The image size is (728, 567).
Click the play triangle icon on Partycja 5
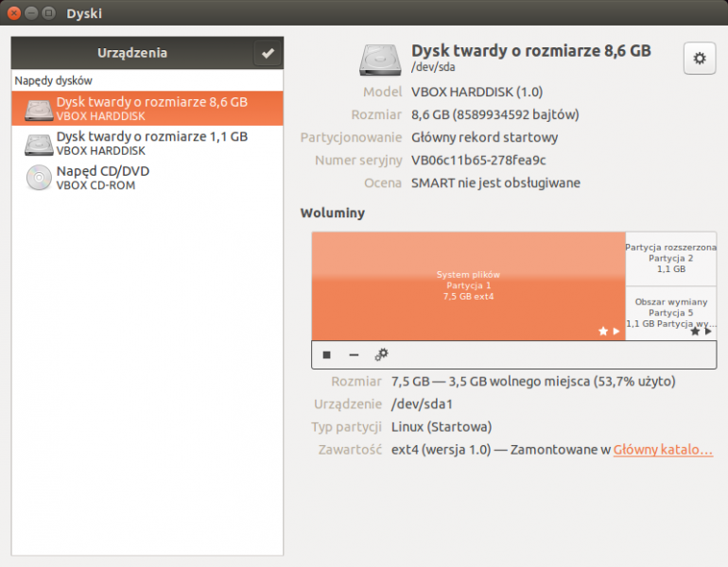(708, 331)
